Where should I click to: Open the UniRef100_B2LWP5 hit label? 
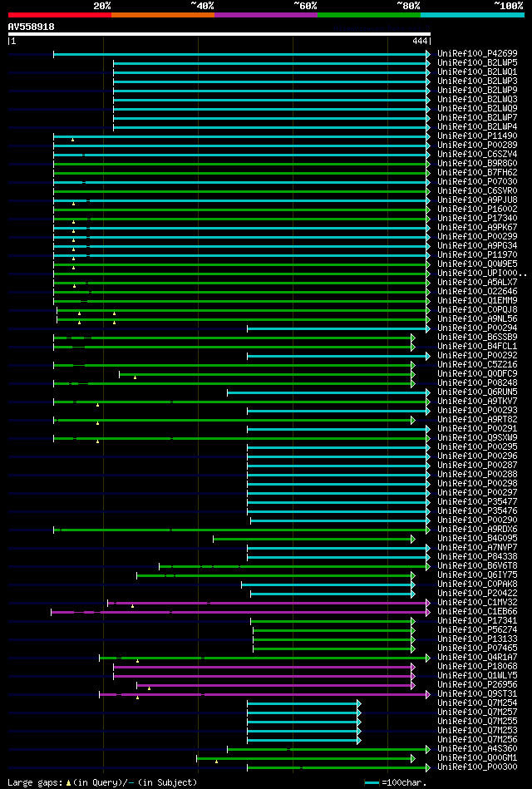[x=478, y=63]
